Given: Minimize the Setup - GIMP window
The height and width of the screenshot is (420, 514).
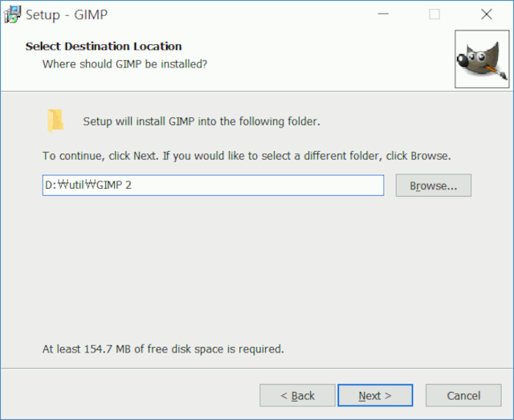Looking at the screenshot, I should (x=383, y=14).
